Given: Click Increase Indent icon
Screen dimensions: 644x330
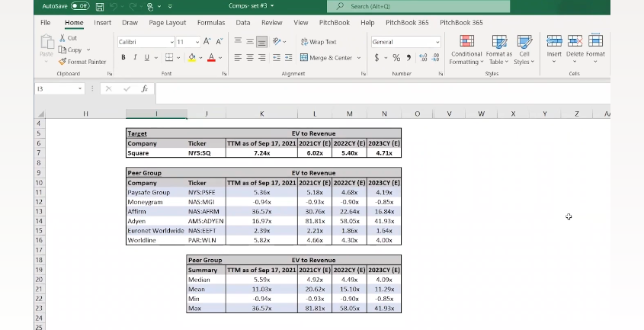Looking at the screenshot, I should 289,57.
